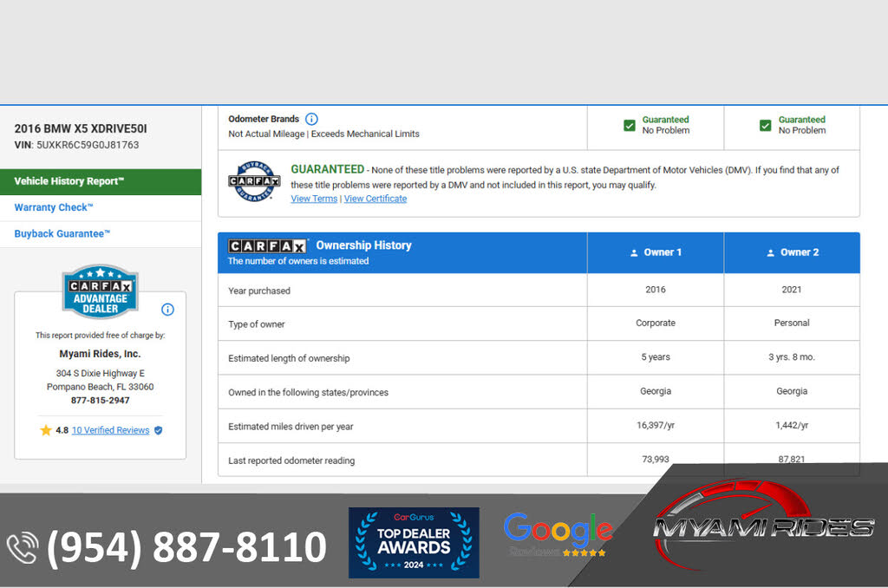Click the (954) 887-8110 phone number

[x=186, y=547]
